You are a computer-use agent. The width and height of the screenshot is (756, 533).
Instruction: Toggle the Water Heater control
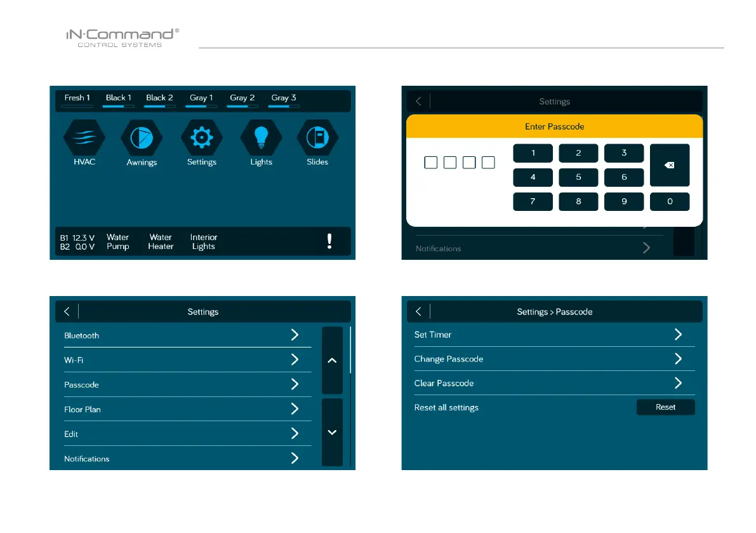pos(161,241)
